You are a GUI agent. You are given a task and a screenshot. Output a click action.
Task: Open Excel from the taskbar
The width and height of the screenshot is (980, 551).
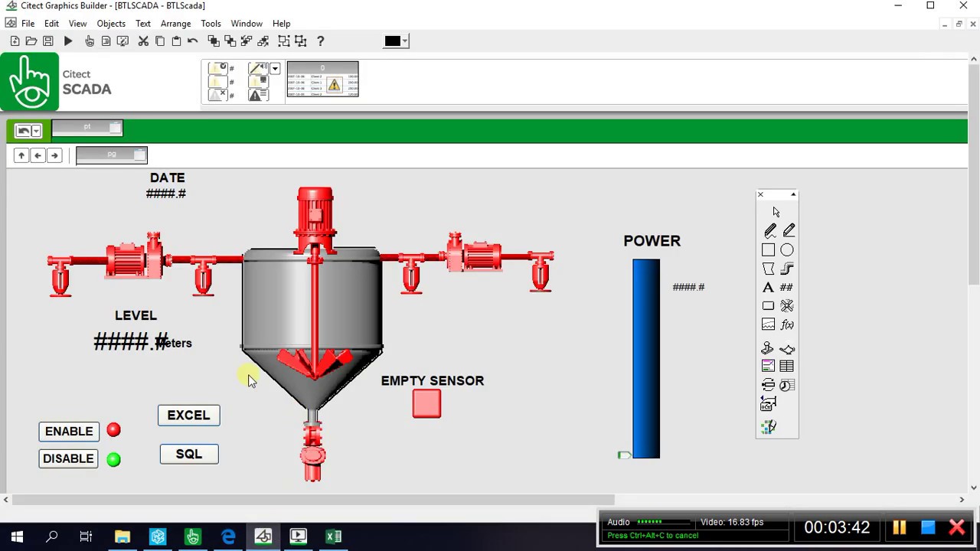coord(334,536)
